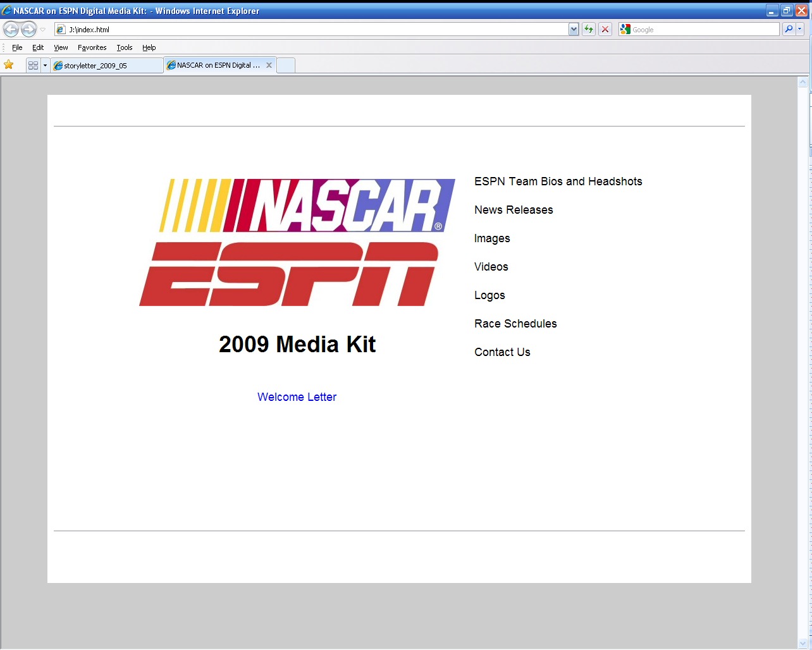812x650 pixels.
Task: Click the browser Back arrow button
Action: tap(11, 29)
